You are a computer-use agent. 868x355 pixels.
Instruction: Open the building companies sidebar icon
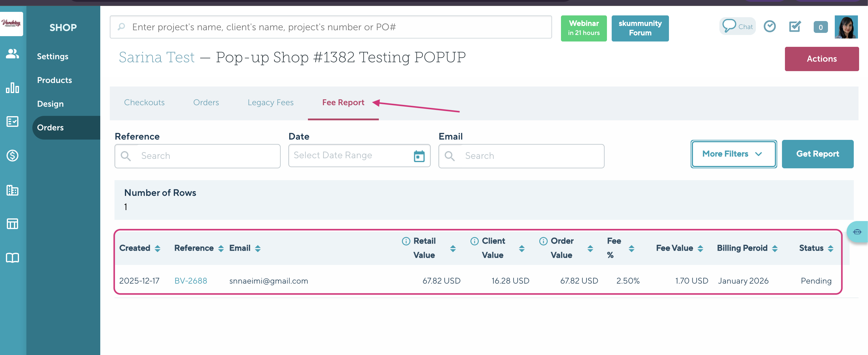pos(12,190)
